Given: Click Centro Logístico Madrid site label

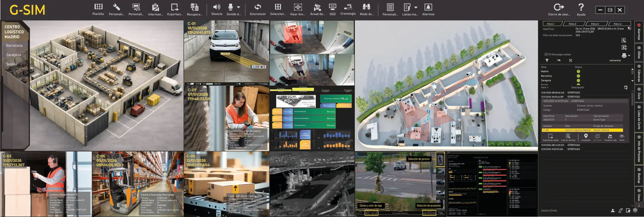Looking at the screenshot, I should (14, 32).
